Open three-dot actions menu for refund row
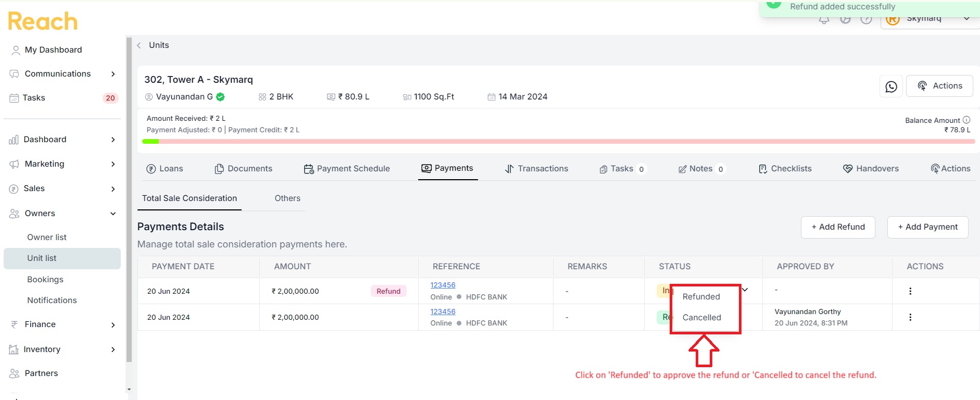Screen dimensions: 980x400 coord(910,291)
